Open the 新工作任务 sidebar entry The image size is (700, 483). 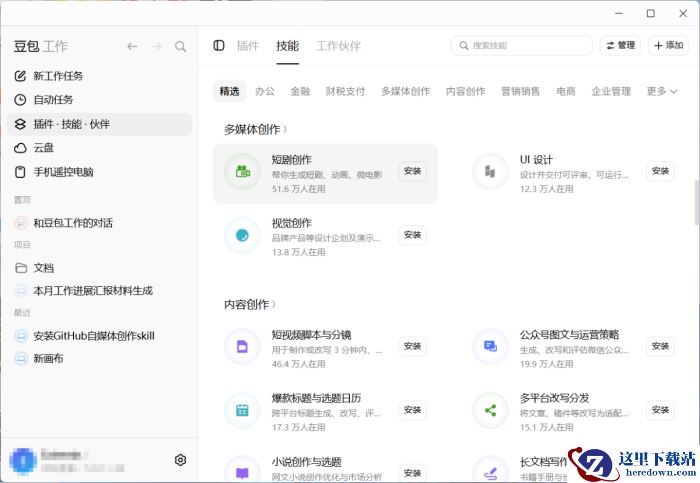(x=100, y=76)
